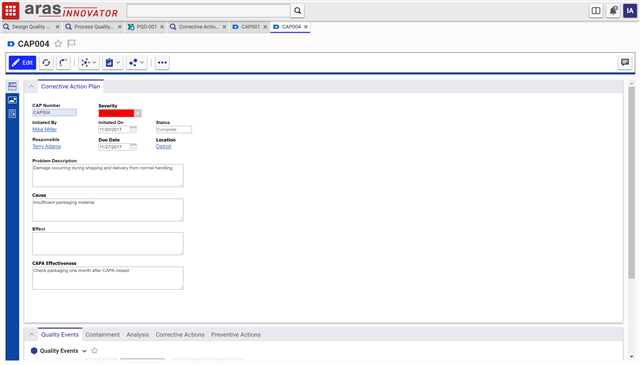Open the notifications bell
Image resolution: width=640 pixels, height=365 pixels.
click(x=613, y=11)
